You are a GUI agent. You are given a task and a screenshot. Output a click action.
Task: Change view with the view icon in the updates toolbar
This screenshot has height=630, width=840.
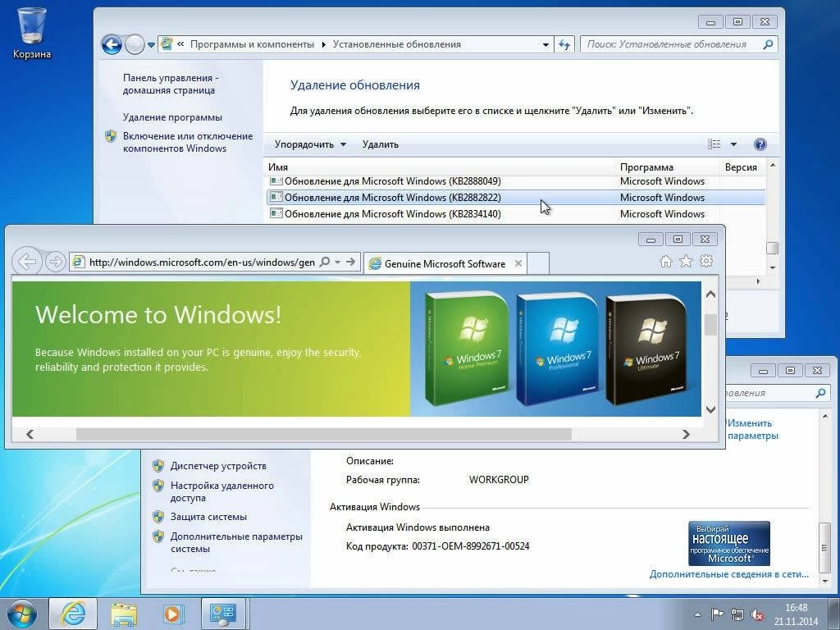point(714,144)
